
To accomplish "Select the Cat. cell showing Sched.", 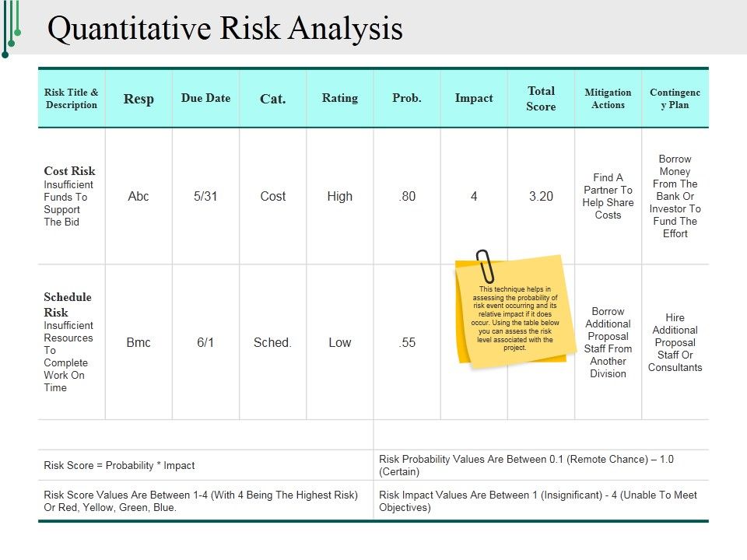I will point(273,342).
